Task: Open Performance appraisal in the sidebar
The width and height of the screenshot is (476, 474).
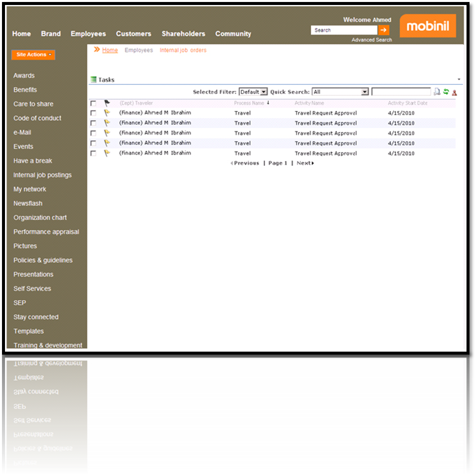Action: [x=46, y=232]
